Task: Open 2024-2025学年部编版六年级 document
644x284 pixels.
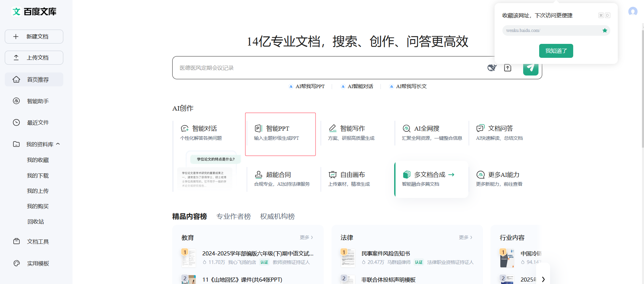Action: coord(258,253)
